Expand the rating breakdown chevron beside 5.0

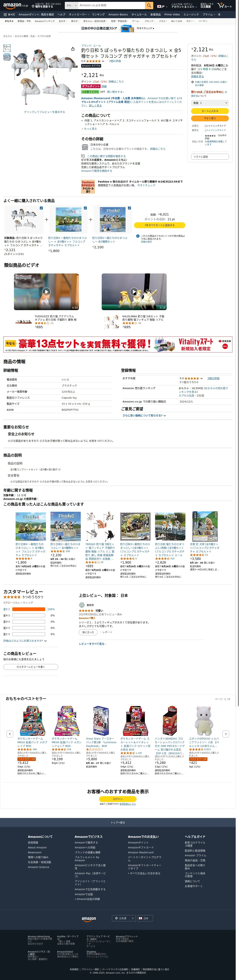[103, 61]
